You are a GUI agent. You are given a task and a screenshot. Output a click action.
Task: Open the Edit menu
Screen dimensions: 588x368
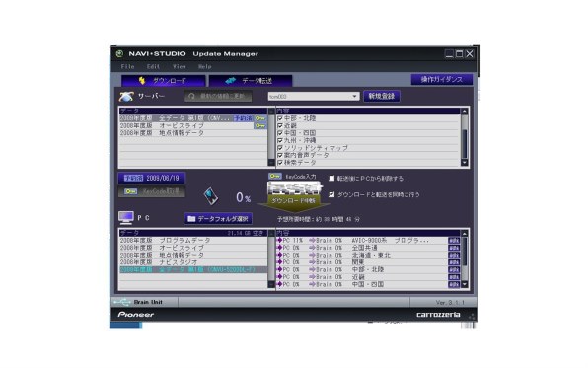tap(153, 66)
